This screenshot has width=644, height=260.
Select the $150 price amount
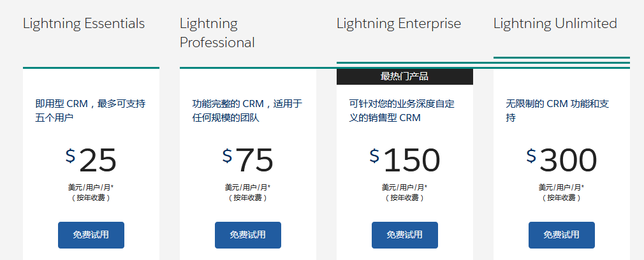[x=405, y=160]
